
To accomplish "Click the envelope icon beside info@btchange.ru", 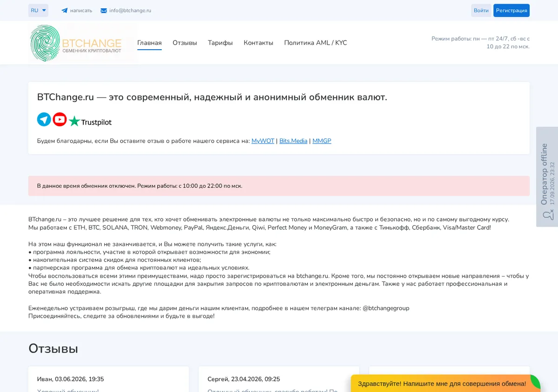I will pyautogui.click(x=104, y=11).
